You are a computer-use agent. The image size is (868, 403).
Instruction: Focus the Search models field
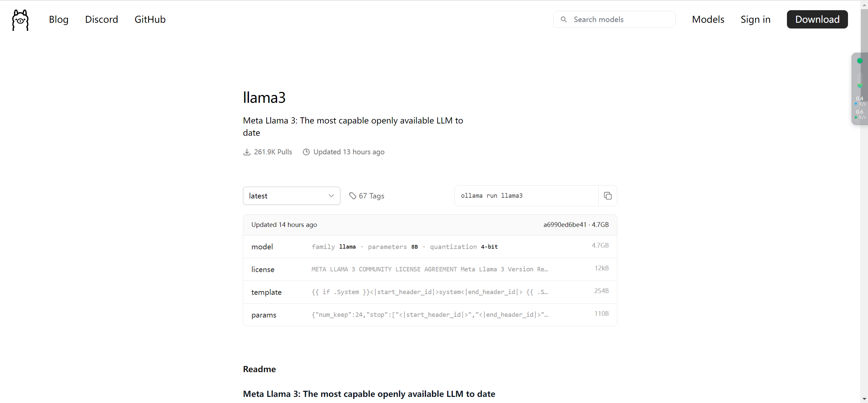point(614,19)
